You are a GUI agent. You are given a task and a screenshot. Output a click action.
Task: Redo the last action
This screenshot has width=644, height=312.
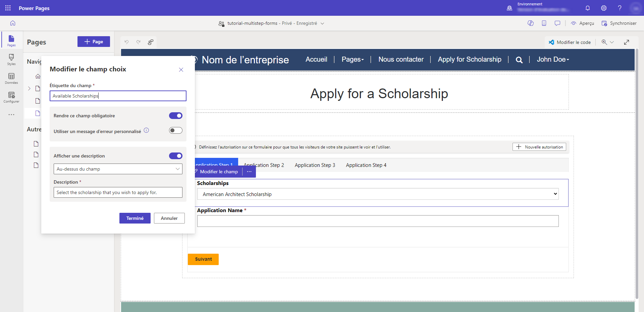click(x=138, y=42)
